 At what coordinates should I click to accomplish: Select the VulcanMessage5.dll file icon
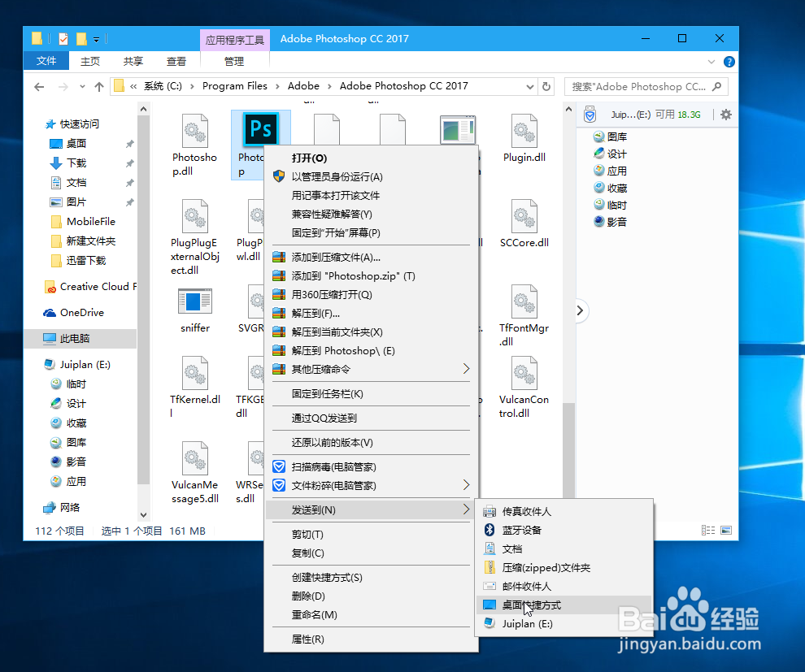point(195,458)
